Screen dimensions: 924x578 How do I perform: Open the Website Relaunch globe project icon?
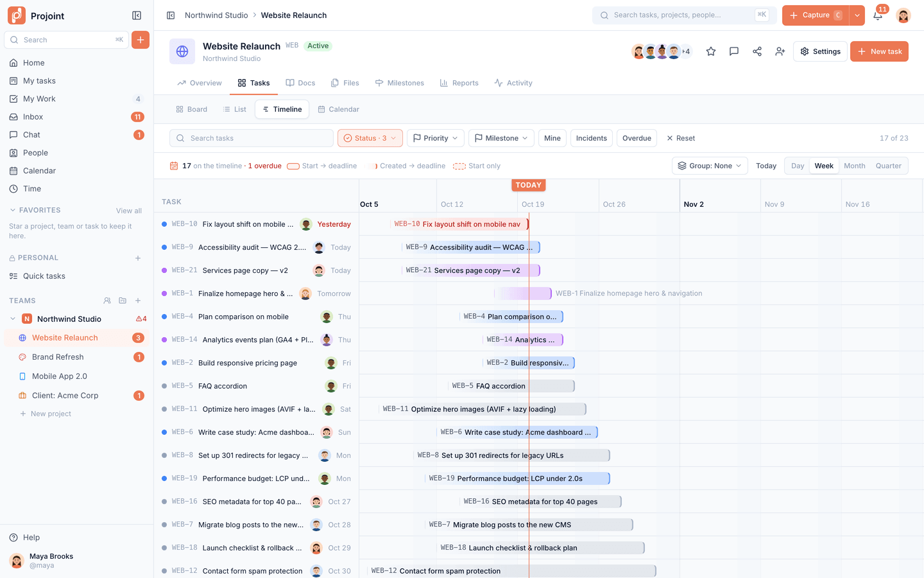tap(182, 51)
